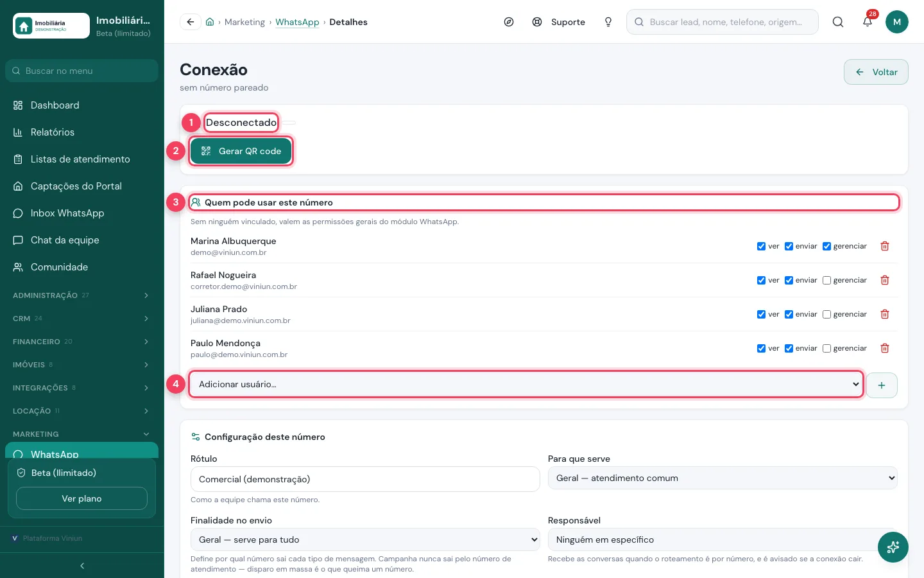Uncheck enviar for Juliana Prado
The height and width of the screenshot is (578, 924).
(x=789, y=315)
